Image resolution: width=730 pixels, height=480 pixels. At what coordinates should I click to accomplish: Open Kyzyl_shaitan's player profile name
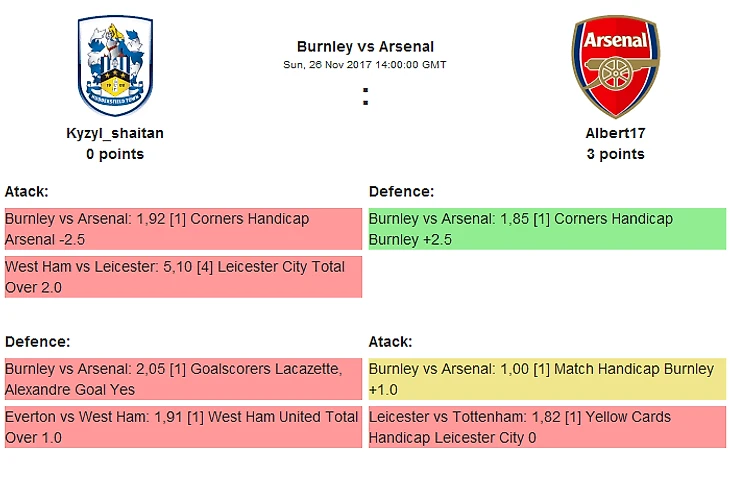pyautogui.click(x=115, y=133)
